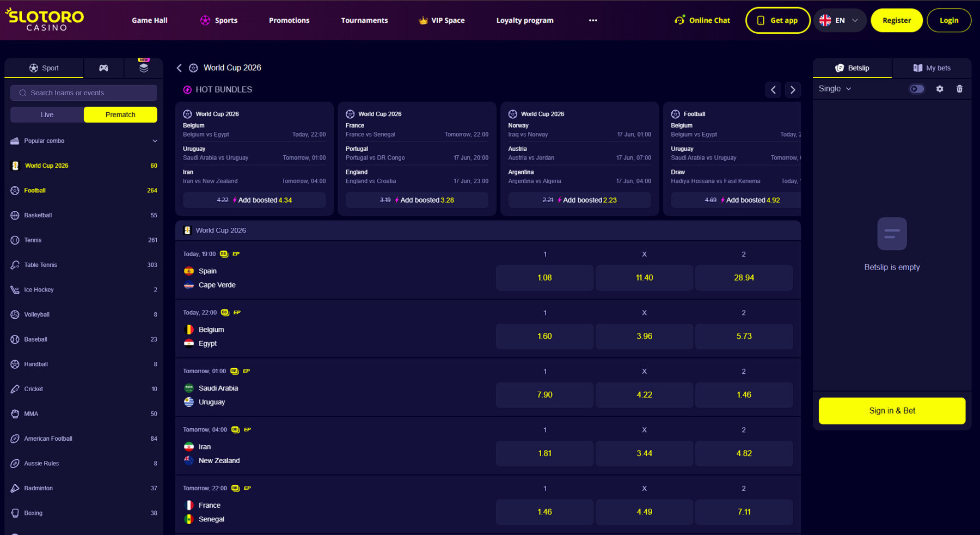The height and width of the screenshot is (535, 980).
Task: Open betslip settings gear icon
Action: tap(940, 89)
